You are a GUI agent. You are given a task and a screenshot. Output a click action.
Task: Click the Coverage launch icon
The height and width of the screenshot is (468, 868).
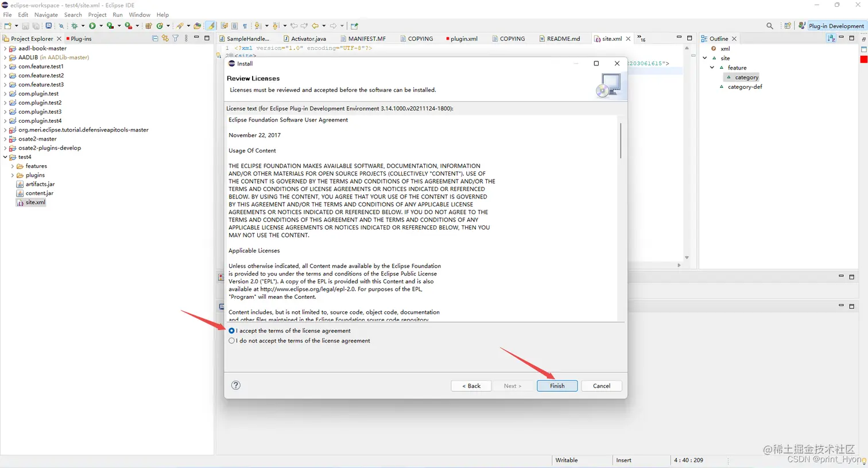coord(110,26)
